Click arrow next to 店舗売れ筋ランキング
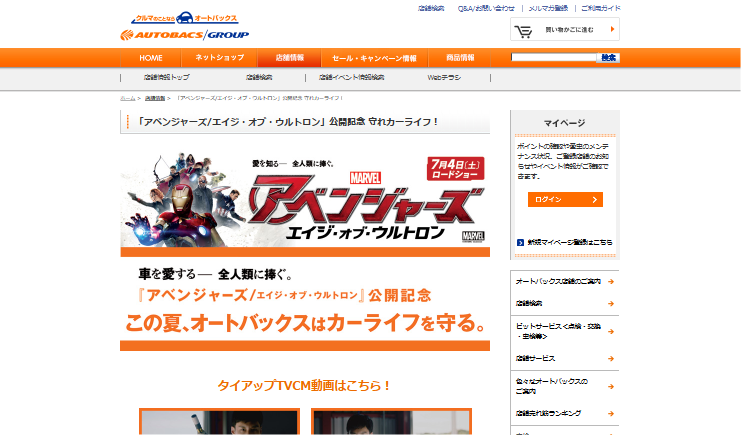Viewport: 741px width, 435px height. [611, 413]
